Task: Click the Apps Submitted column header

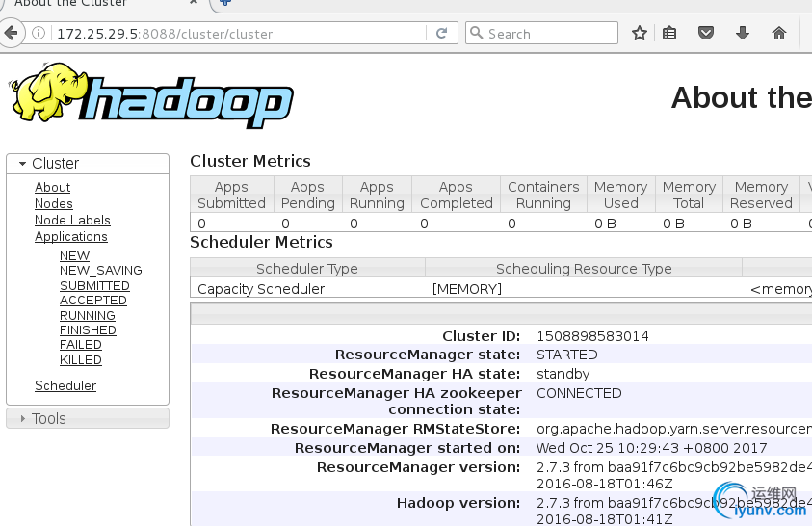Action: click(x=231, y=195)
